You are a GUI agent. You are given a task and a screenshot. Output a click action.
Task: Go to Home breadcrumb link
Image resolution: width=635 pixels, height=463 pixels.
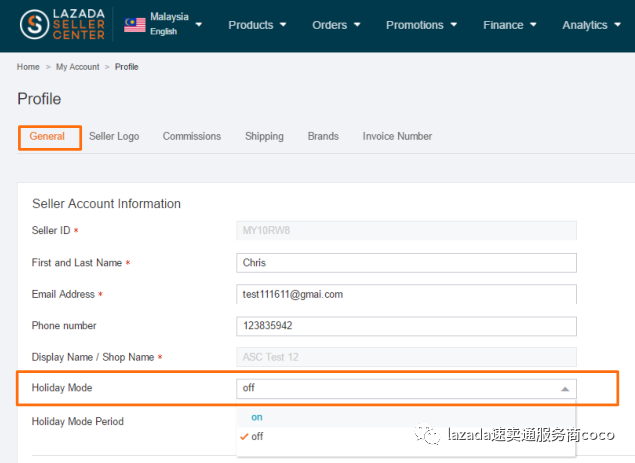point(28,67)
